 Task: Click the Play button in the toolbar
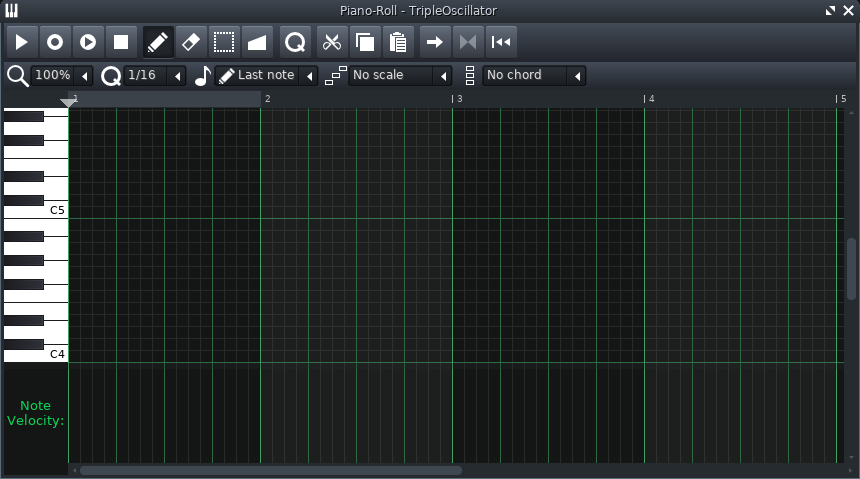click(22, 42)
